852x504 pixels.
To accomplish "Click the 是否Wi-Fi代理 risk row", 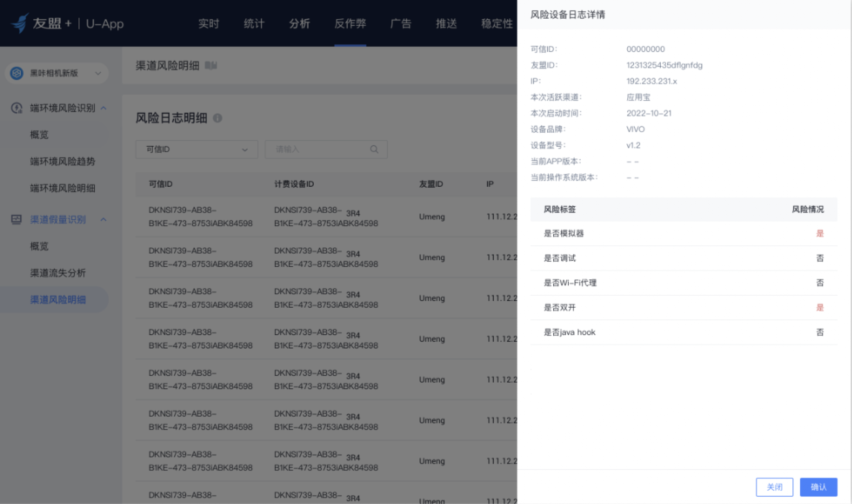I will [684, 283].
